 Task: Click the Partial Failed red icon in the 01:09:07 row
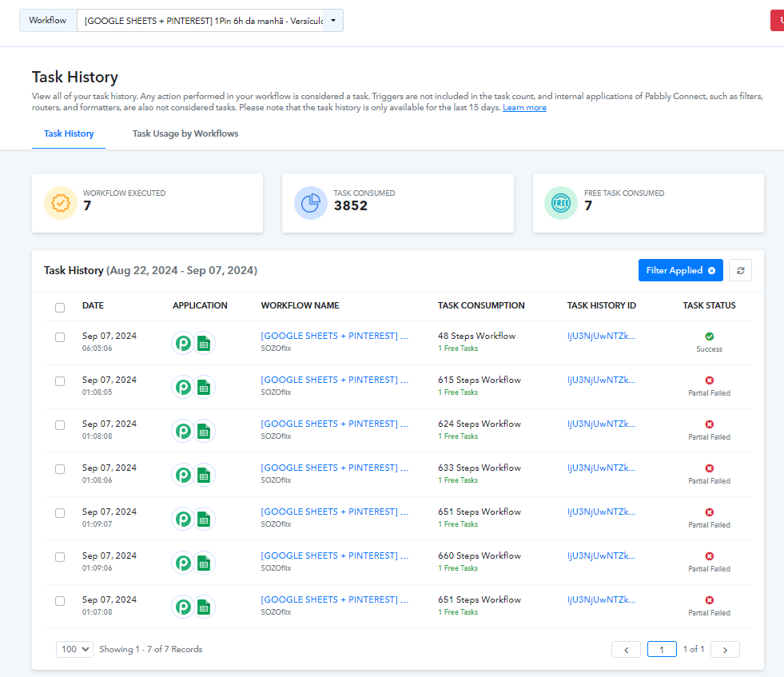[709, 512]
